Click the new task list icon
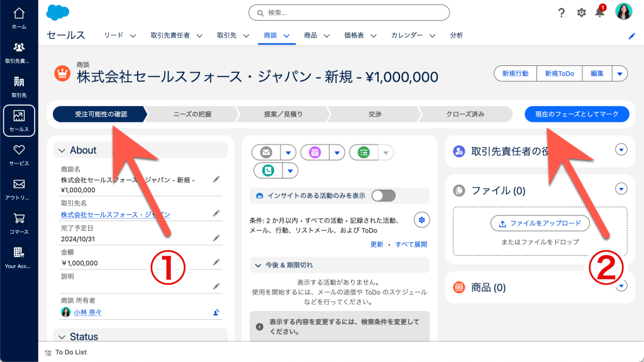 tap(364, 153)
